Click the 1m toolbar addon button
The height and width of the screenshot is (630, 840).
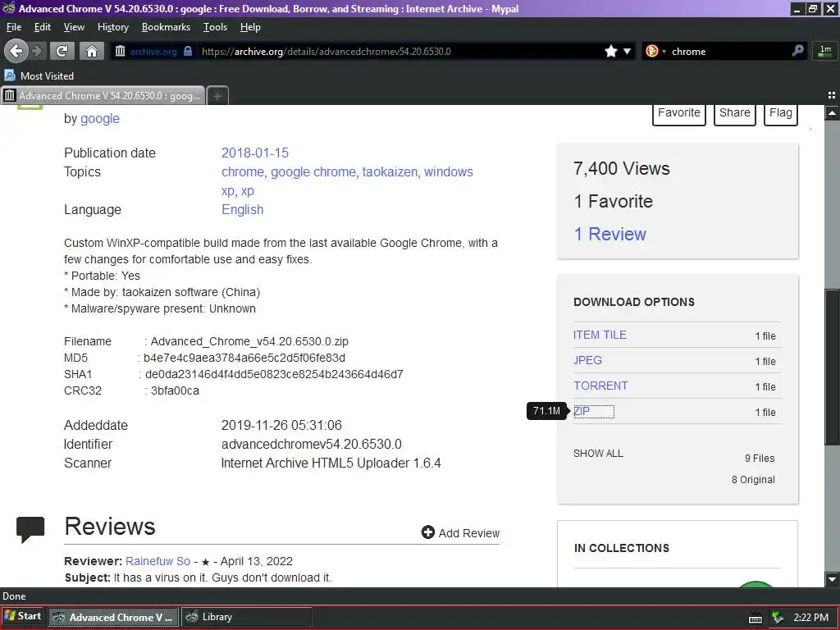click(825, 51)
